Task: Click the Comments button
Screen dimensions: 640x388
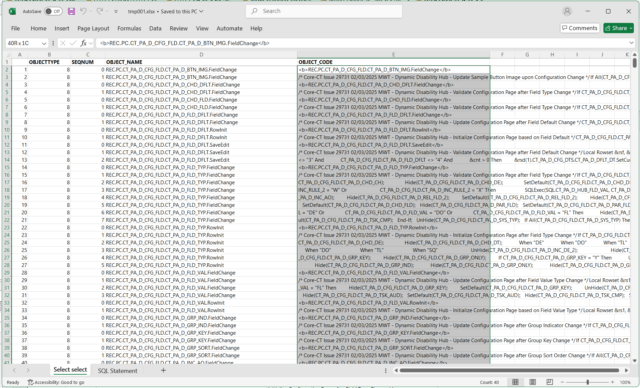Action: 580,28
